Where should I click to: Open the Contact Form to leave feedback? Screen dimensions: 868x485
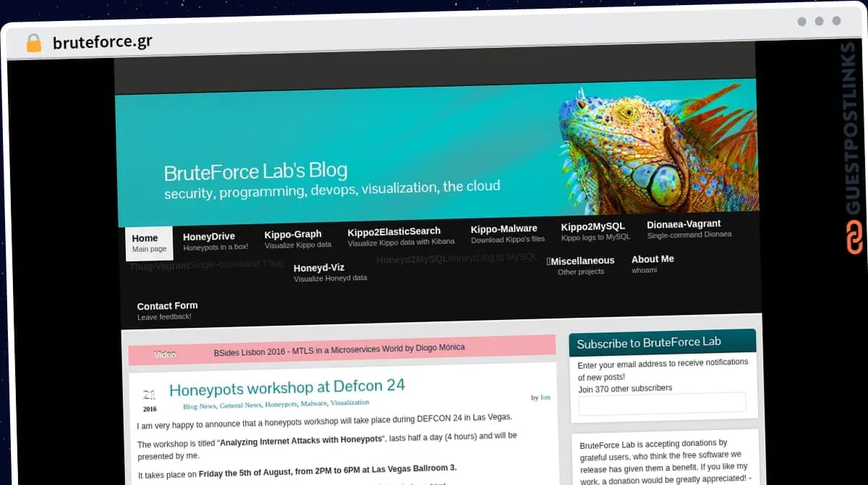pyautogui.click(x=167, y=305)
